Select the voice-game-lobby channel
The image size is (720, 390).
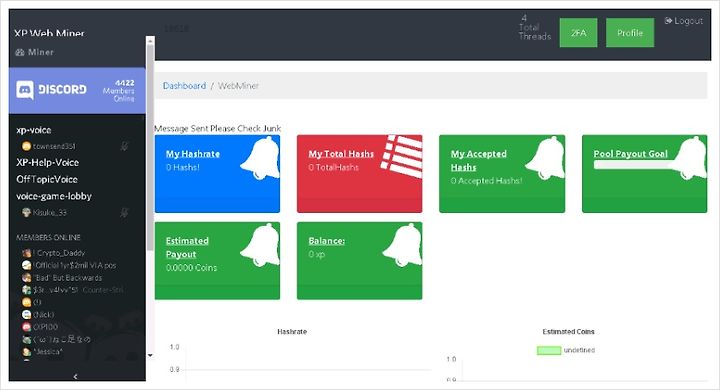click(54, 196)
